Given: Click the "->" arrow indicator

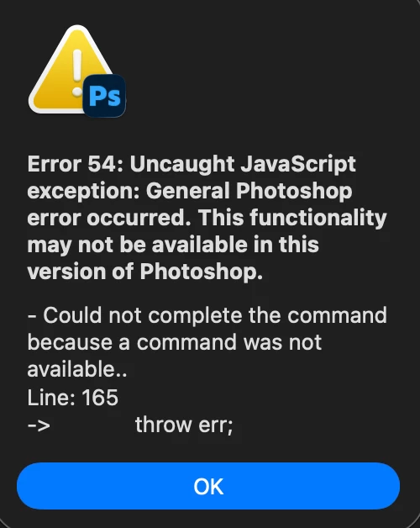Looking at the screenshot, I should [x=39, y=425].
